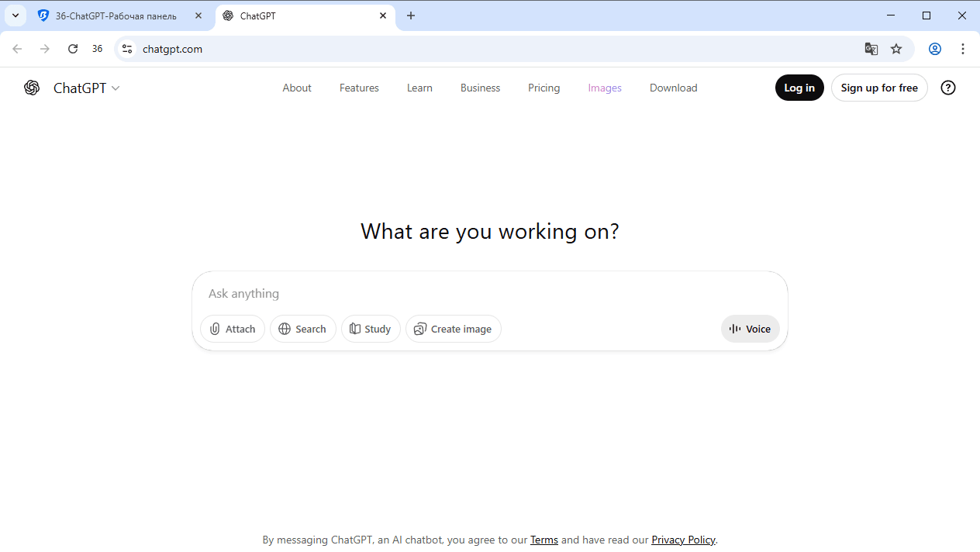
Task: Open the Images menu item
Action: [605, 88]
